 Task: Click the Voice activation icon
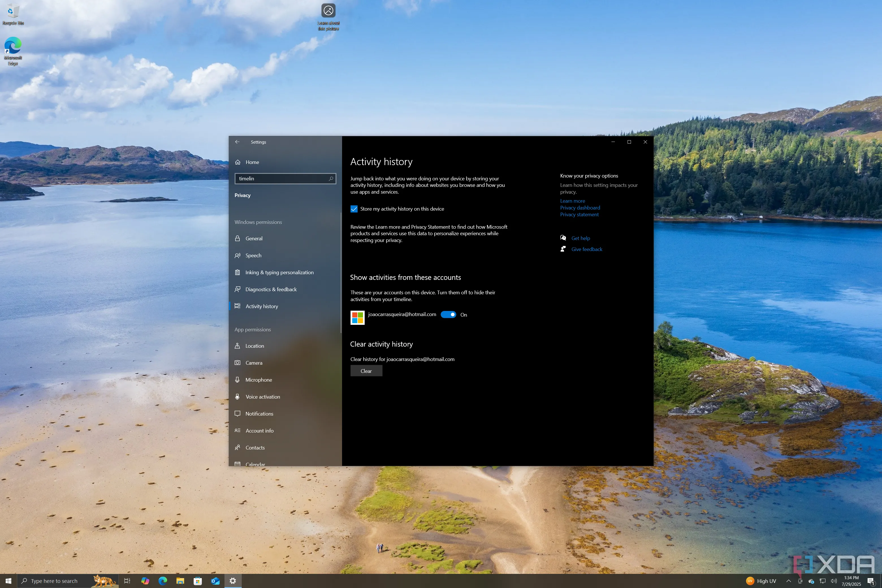click(237, 396)
